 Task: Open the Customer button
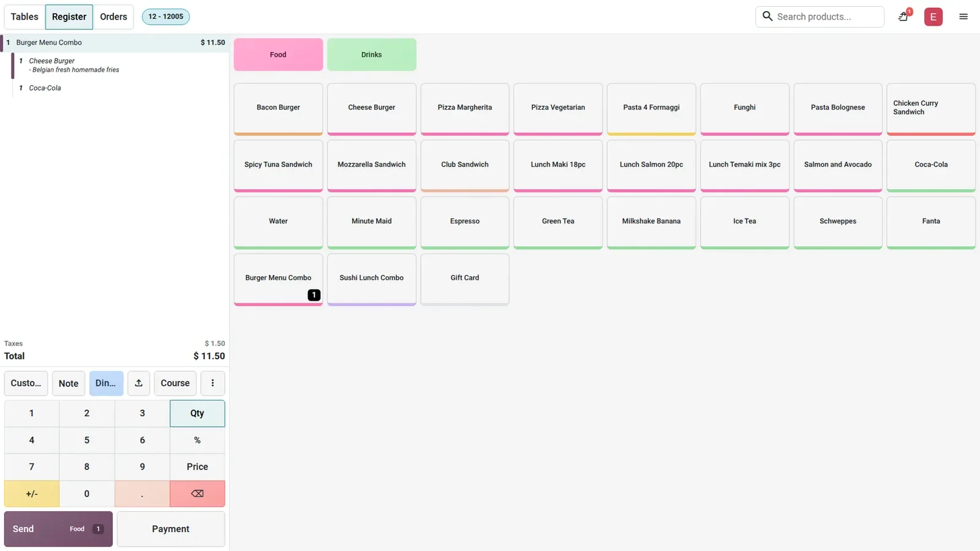[26, 383]
